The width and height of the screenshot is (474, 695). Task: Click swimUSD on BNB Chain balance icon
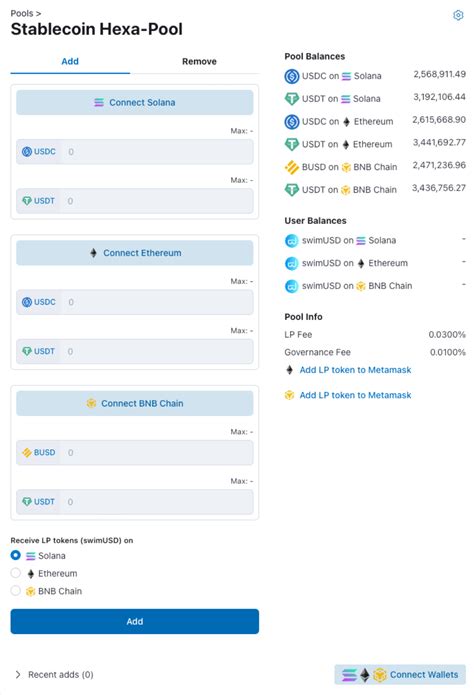tap(292, 286)
